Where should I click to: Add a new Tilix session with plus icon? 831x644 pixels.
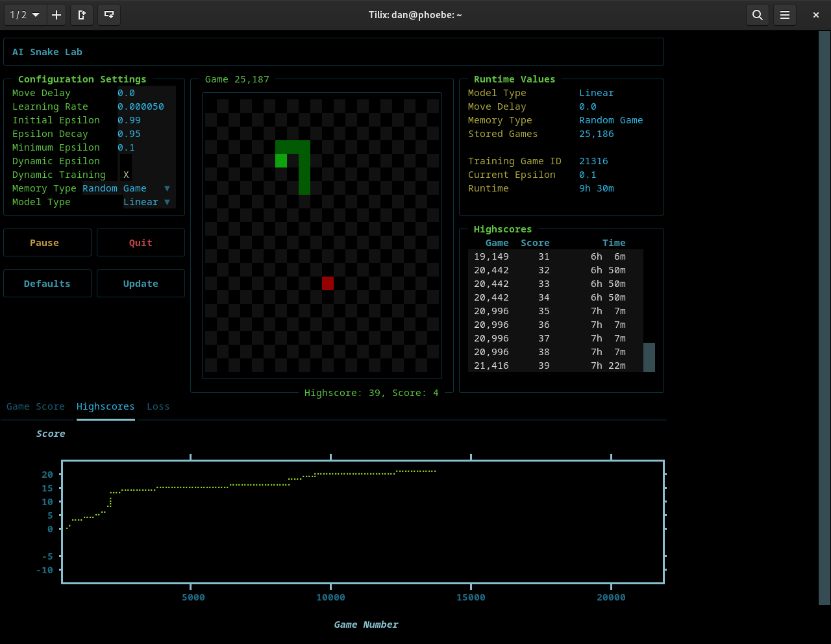56,15
